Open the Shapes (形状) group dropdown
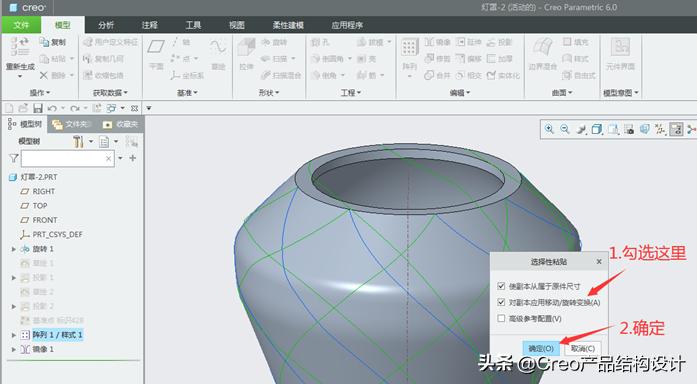Image resolution: width=697 pixels, height=384 pixels. (268, 92)
